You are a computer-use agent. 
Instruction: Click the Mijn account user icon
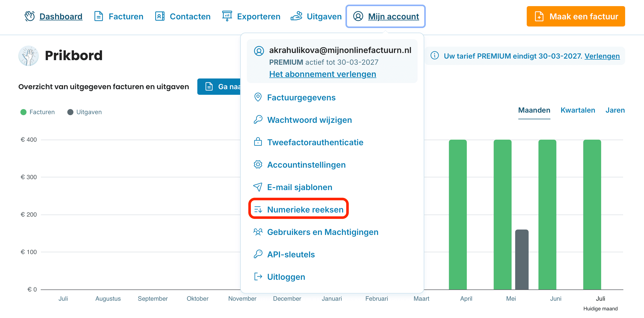click(x=358, y=16)
